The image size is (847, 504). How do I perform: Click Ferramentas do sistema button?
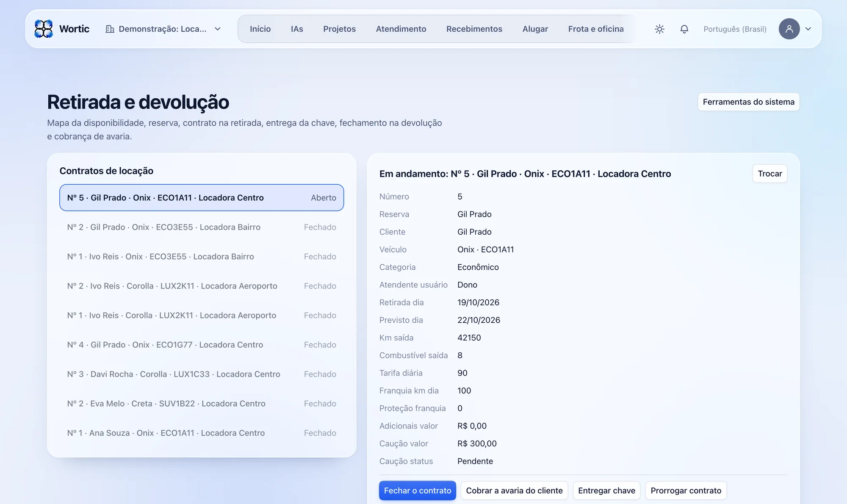click(x=748, y=102)
